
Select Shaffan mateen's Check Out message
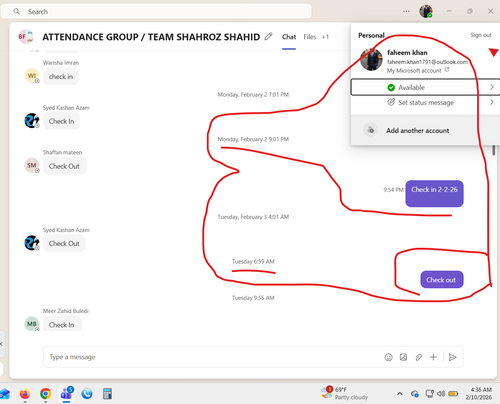(x=65, y=166)
